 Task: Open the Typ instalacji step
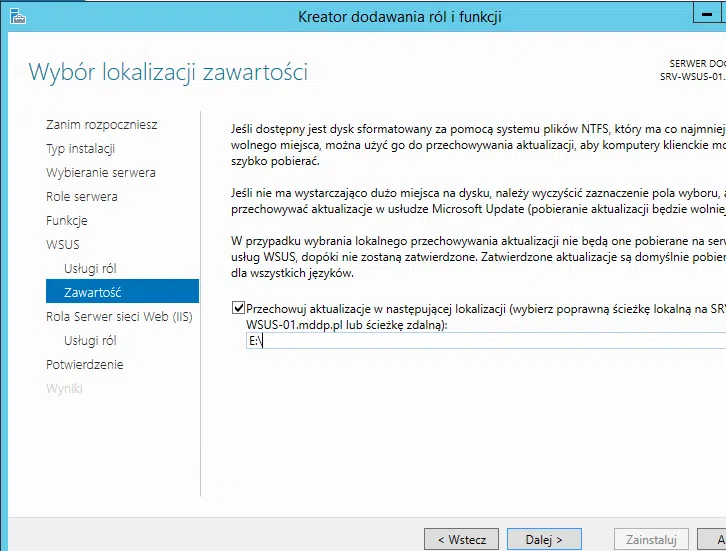80,149
